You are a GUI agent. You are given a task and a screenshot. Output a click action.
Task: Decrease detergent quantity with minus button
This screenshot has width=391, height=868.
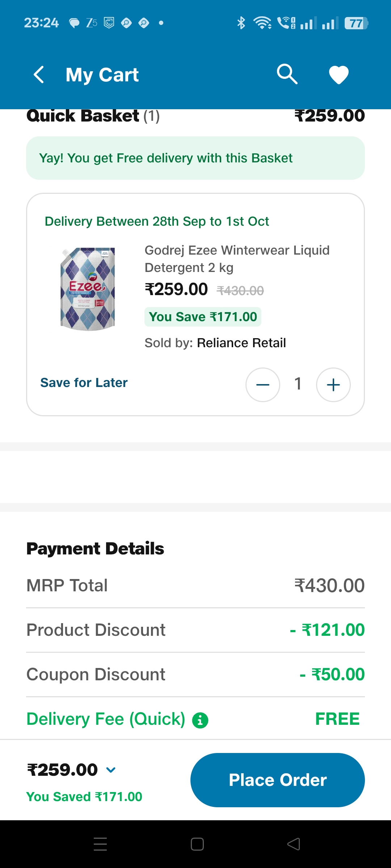click(x=263, y=385)
